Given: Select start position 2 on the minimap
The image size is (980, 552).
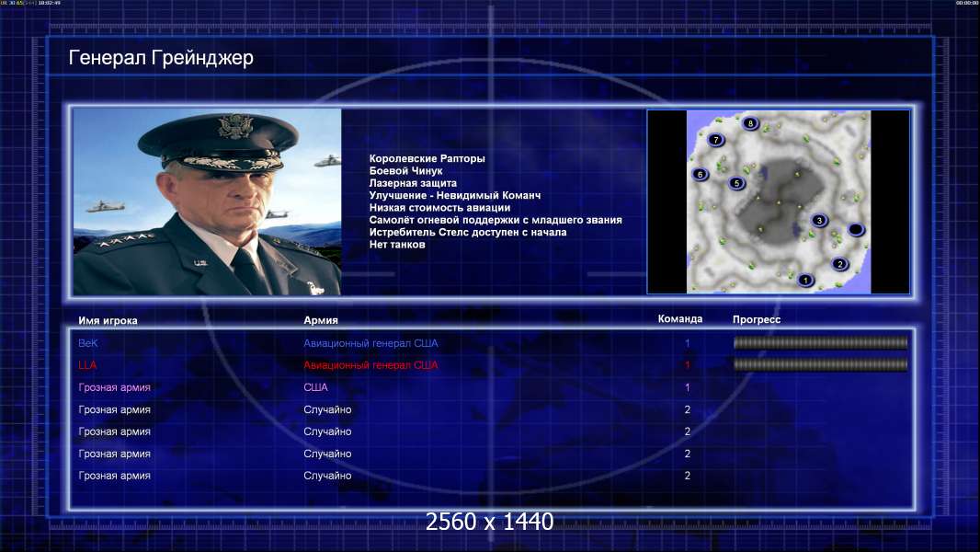Looking at the screenshot, I should click(x=840, y=264).
